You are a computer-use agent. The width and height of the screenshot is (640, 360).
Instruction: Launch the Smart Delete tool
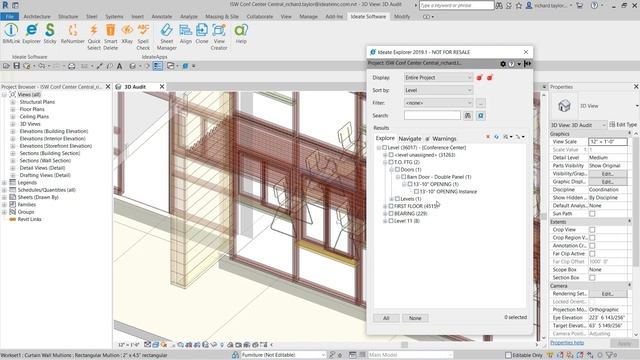tap(111, 37)
